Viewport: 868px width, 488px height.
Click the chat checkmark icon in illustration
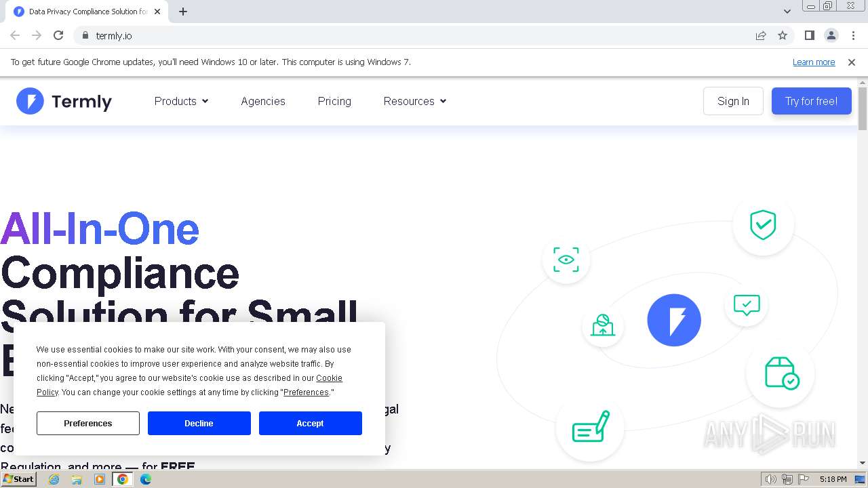pos(746,305)
